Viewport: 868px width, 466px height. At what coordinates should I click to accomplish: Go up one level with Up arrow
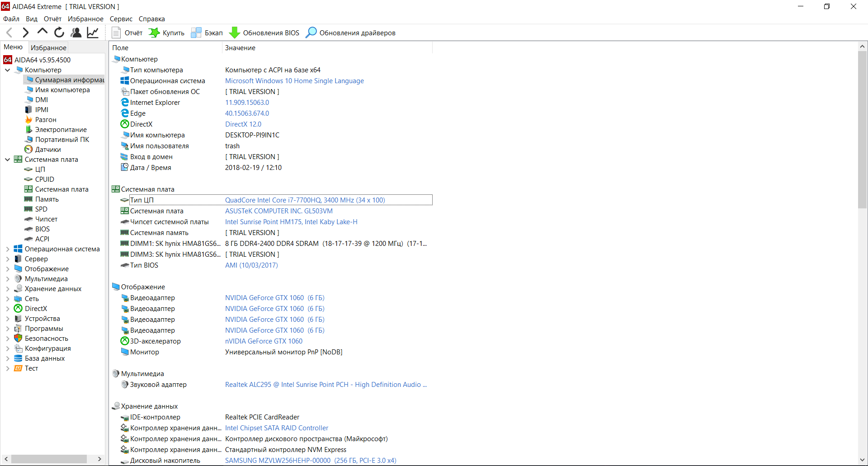click(42, 32)
